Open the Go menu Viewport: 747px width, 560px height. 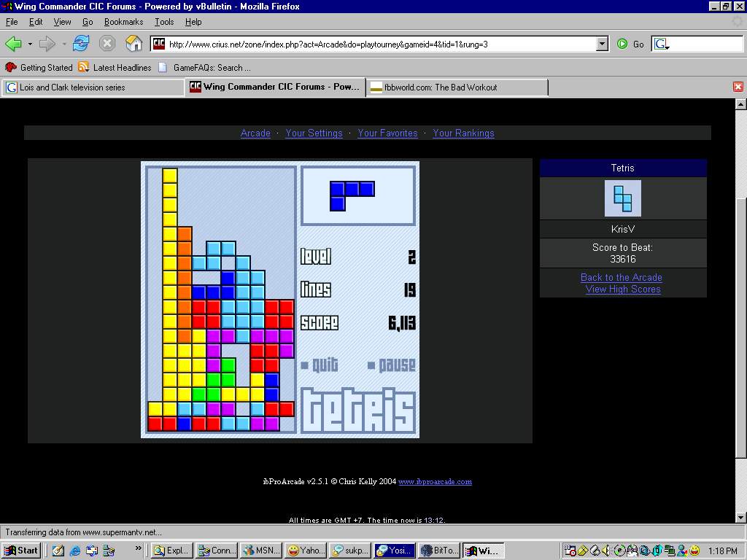88,22
